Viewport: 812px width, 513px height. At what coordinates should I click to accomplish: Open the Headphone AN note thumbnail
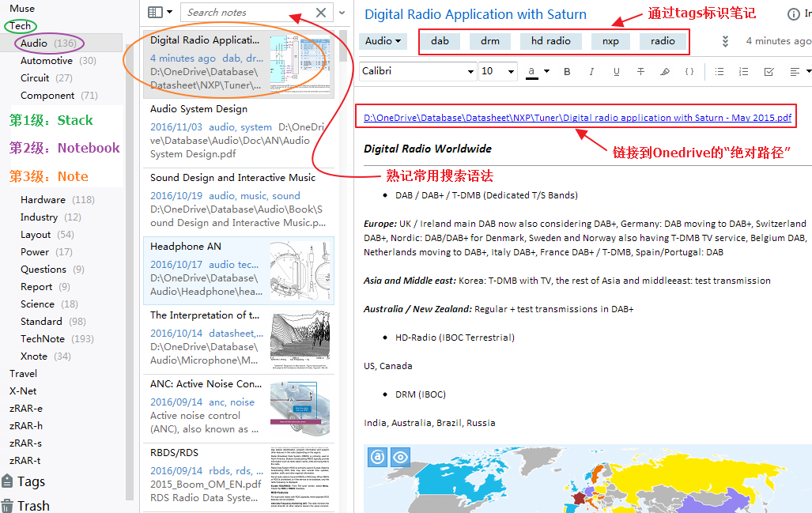[x=300, y=271]
